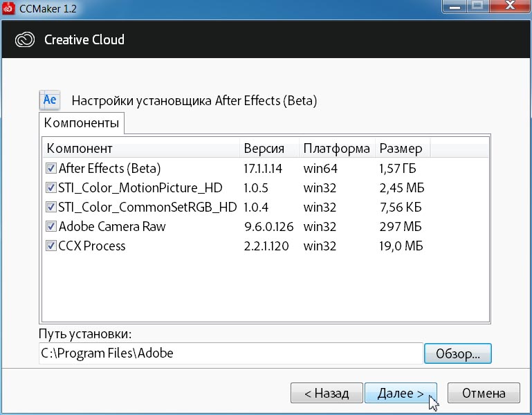
Task: Select the Adobe Camera Raw row name
Action: pyautogui.click(x=112, y=226)
